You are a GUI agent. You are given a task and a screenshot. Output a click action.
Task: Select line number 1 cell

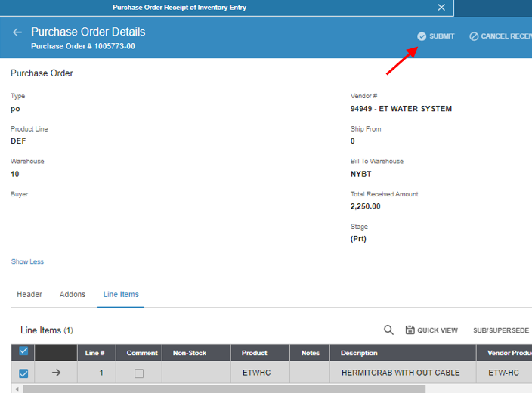(x=97, y=373)
